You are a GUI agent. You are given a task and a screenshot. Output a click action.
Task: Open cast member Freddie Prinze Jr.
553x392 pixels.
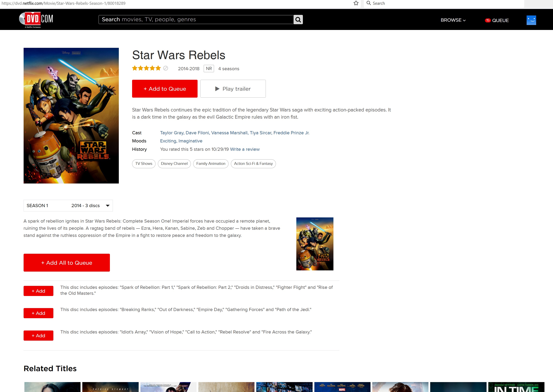[x=291, y=133]
